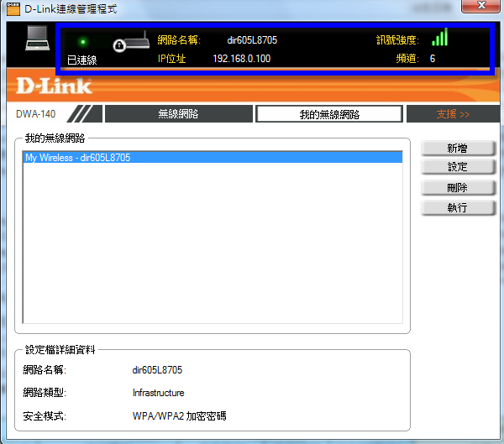The height and width of the screenshot is (444, 504).
Task: Close the D-Link connection manager window
Action: [x=480, y=6]
